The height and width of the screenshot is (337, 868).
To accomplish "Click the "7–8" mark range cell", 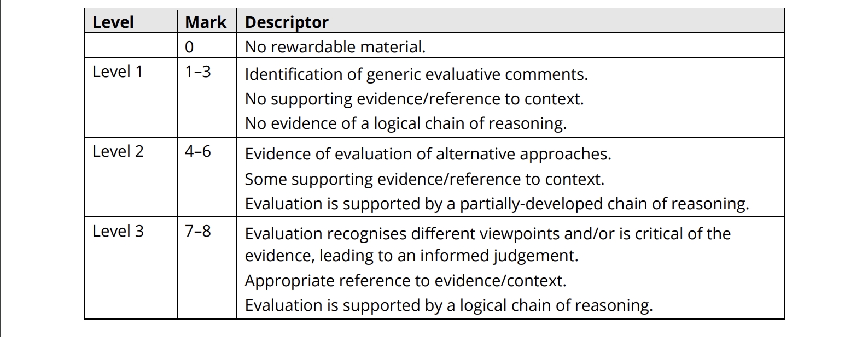I will [x=197, y=231].
